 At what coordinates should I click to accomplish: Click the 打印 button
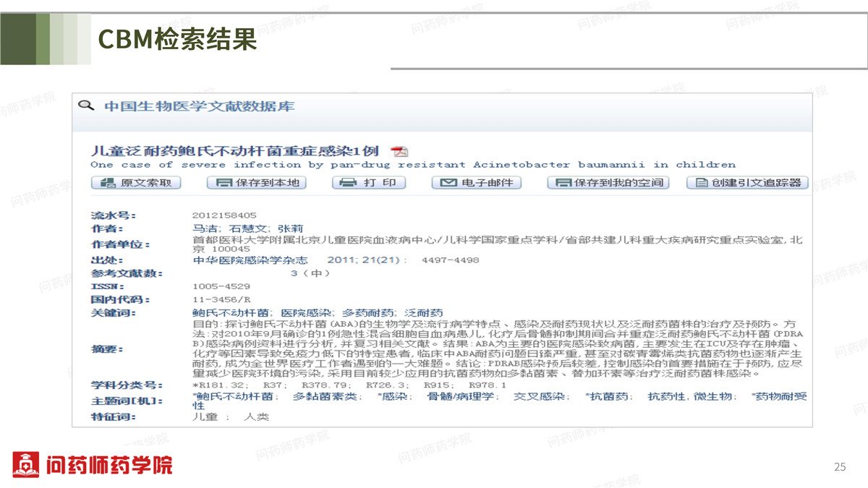point(369,183)
